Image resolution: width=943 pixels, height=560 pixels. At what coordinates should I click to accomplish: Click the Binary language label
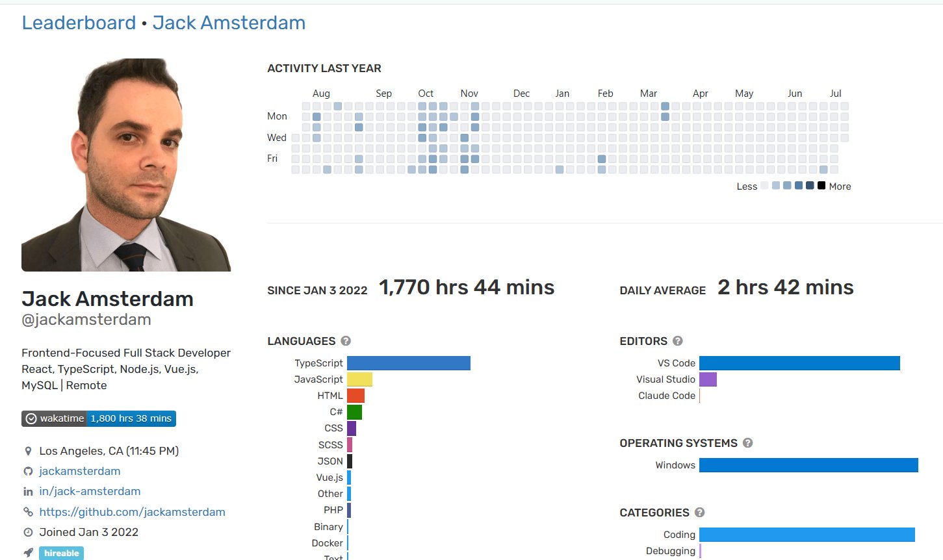pyautogui.click(x=329, y=527)
